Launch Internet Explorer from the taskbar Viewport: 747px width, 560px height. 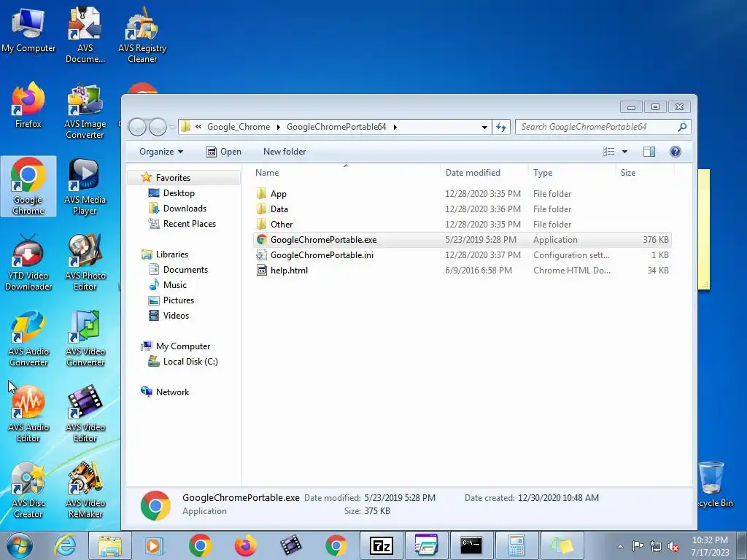pyautogui.click(x=65, y=545)
